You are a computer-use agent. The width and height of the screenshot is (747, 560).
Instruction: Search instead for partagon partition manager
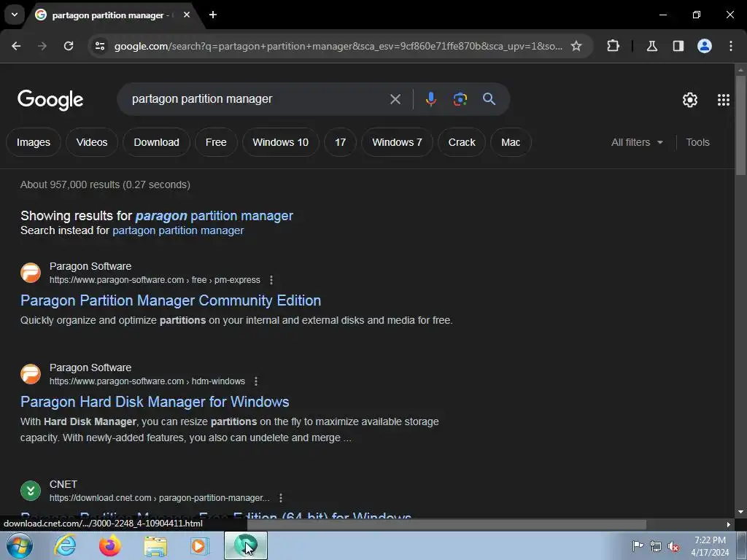(178, 230)
